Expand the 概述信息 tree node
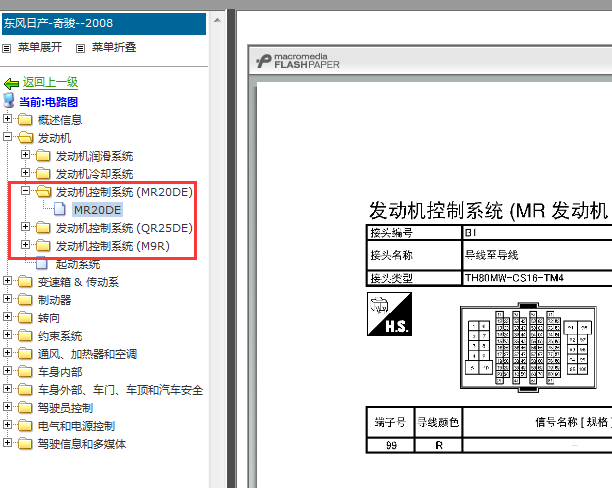612x488 pixels. point(7,118)
